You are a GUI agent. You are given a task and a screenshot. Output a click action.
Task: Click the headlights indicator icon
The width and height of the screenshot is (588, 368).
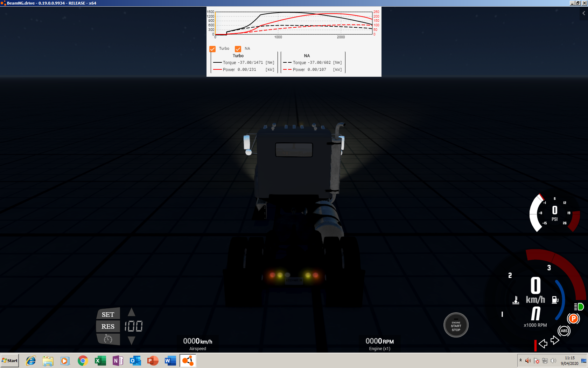(x=579, y=307)
